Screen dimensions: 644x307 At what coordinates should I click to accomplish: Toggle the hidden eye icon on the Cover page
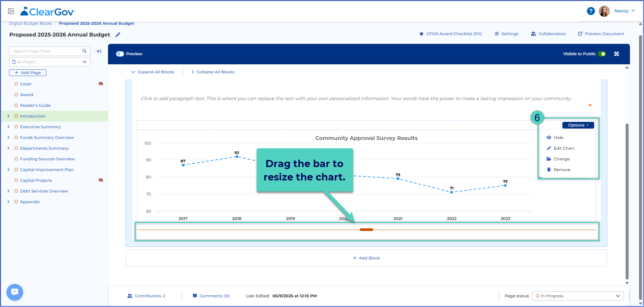(101, 84)
